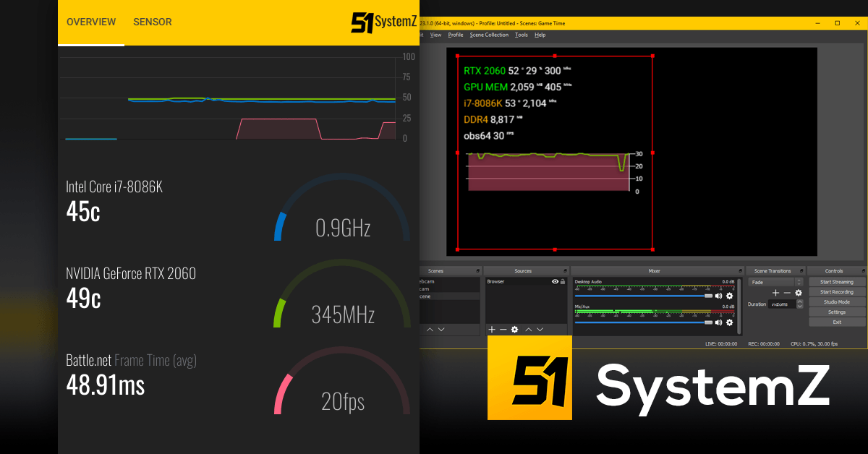The height and width of the screenshot is (454, 868).
Task: Click the "49c" GPU temperature value
Action: tap(83, 299)
